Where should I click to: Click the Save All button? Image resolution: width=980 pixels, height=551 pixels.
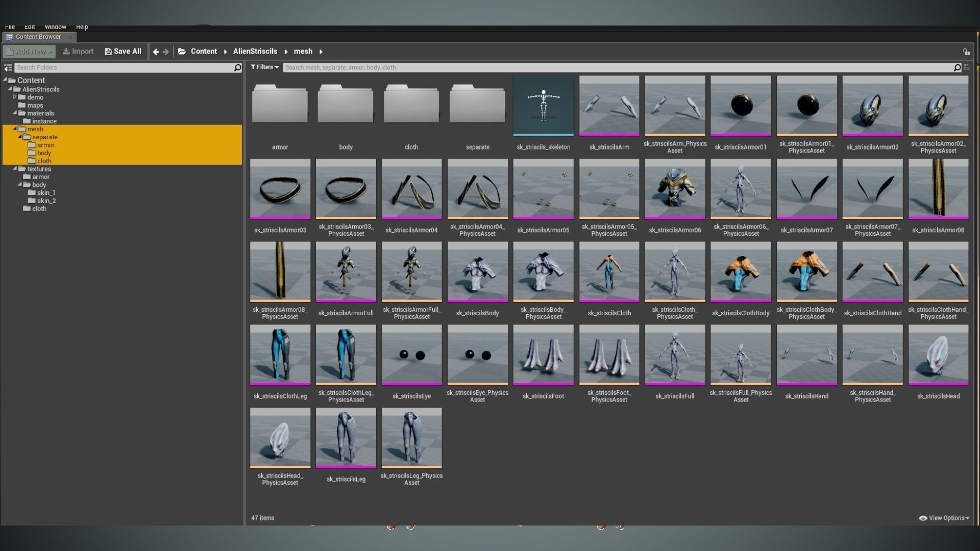pos(123,52)
